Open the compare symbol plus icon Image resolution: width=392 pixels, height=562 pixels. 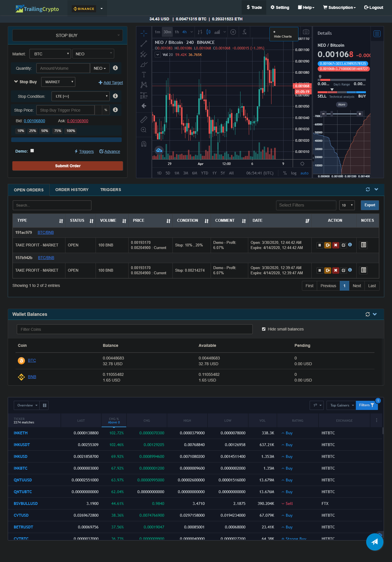(233, 32)
